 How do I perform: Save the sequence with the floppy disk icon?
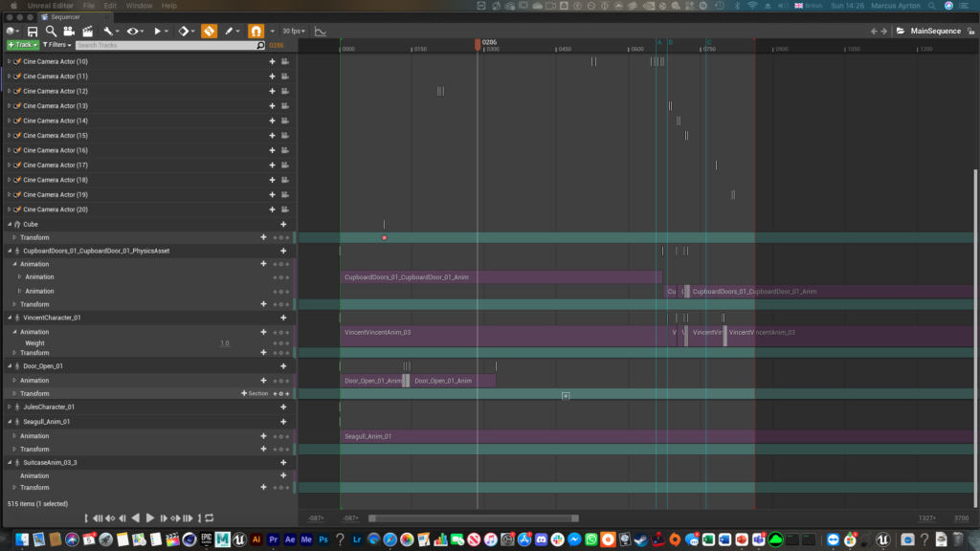pyautogui.click(x=32, y=32)
